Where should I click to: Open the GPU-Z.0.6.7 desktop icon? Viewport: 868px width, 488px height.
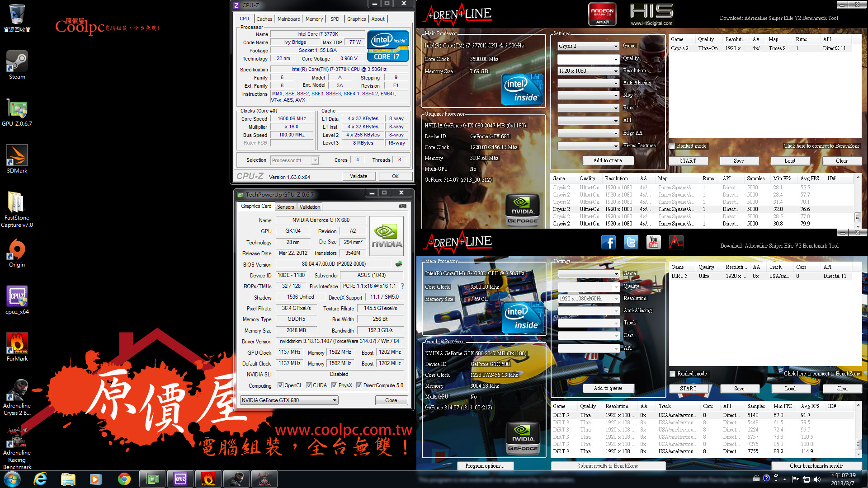[x=17, y=112]
